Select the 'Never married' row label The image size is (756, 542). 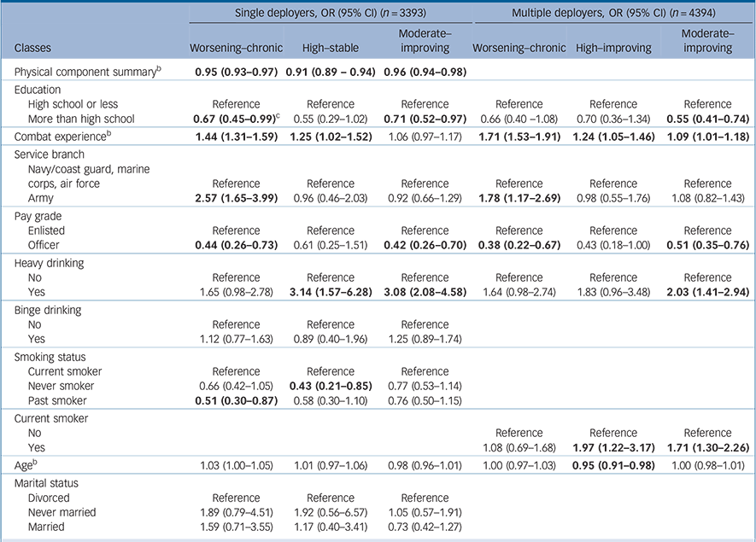(x=64, y=512)
